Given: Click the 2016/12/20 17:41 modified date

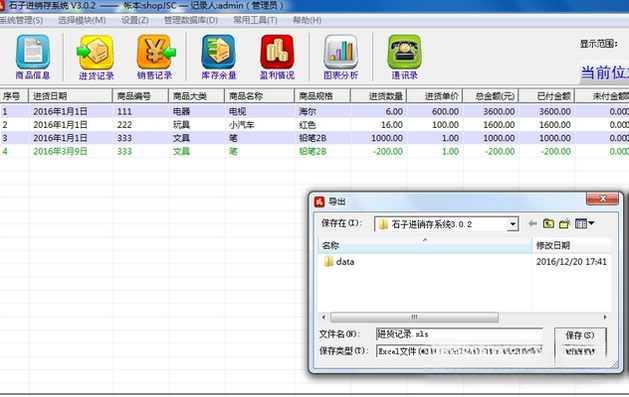Looking at the screenshot, I should click(x=572, y=262).
